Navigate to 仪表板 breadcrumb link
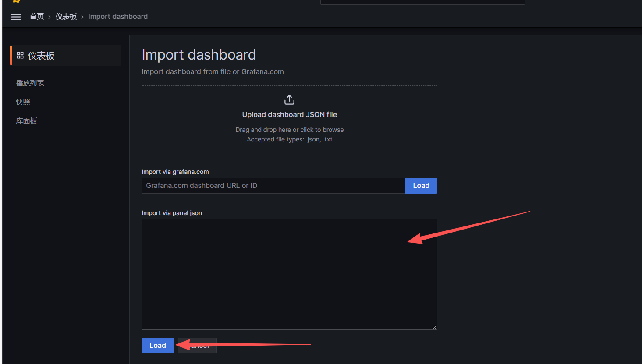 (x=66, y=17)
